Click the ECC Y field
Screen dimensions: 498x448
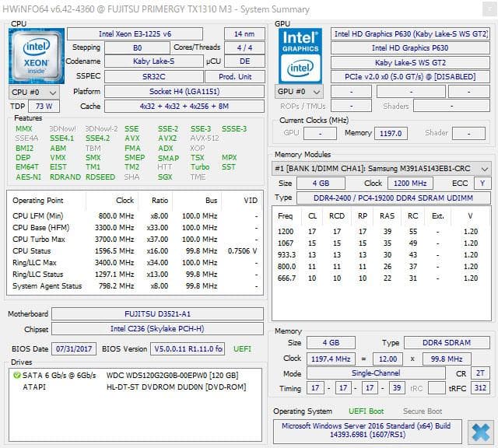pos(482,184)
